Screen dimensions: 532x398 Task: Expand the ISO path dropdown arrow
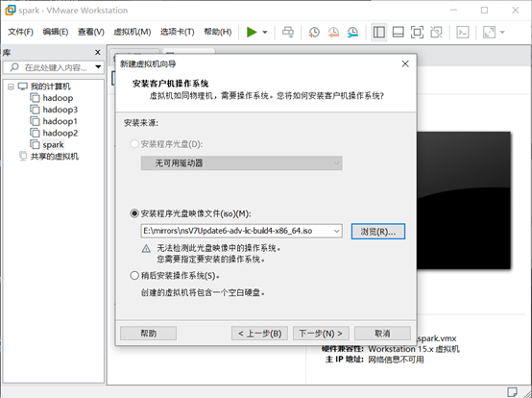[336, 231]
